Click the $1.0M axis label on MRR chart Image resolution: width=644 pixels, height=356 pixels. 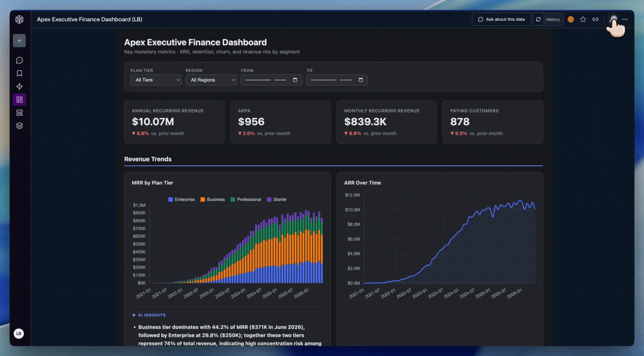(x=139, y=205)
